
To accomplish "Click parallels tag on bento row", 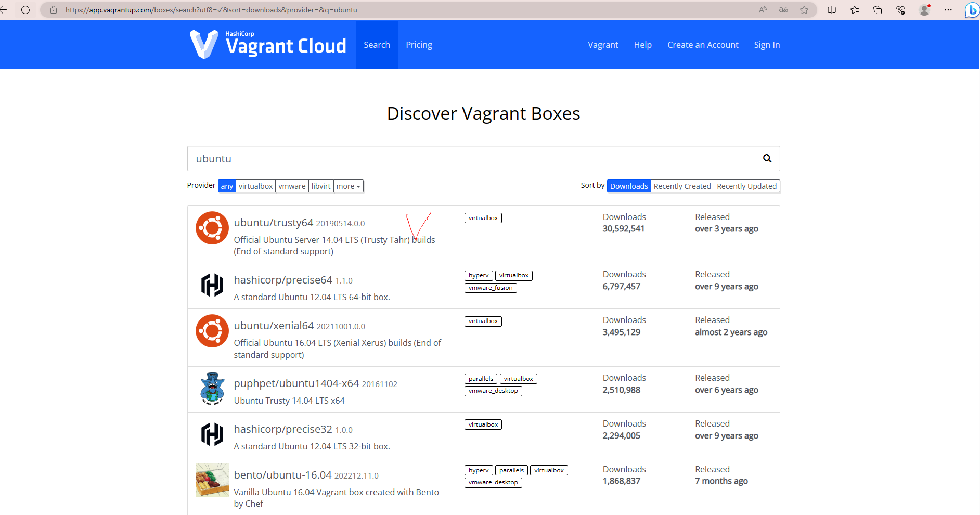I will [511, 470].
